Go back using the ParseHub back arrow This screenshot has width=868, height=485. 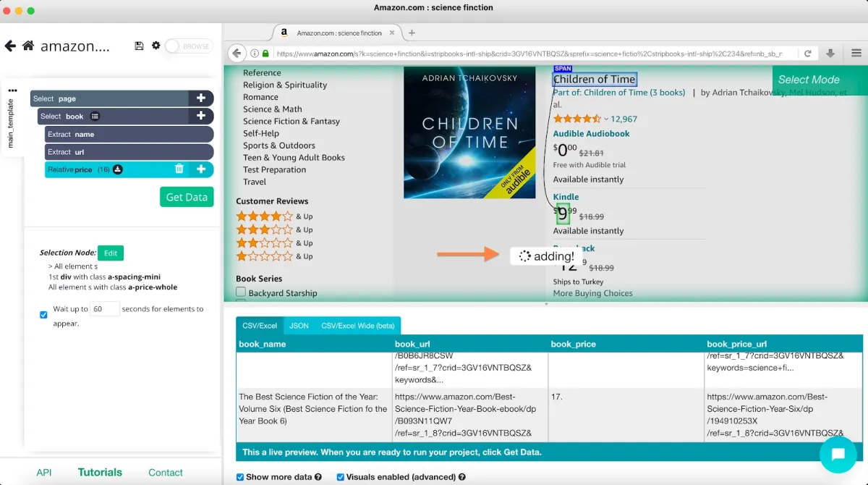pyautogui.click(x=10, y=46)
